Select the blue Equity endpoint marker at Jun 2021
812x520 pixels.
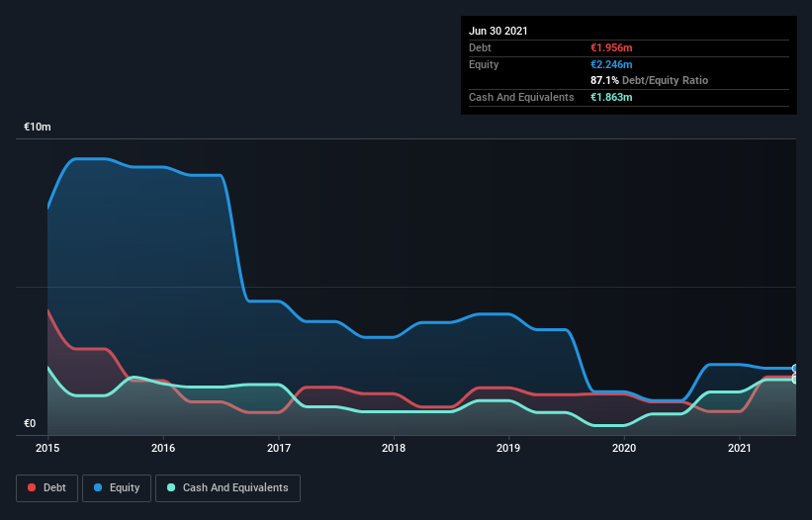click(795, 369)
